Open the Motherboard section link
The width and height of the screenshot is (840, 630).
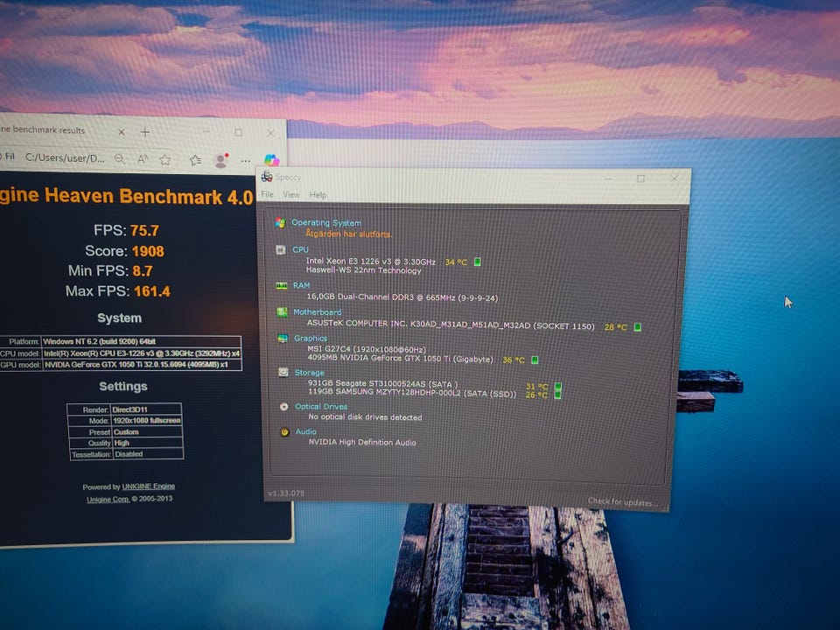317,311
